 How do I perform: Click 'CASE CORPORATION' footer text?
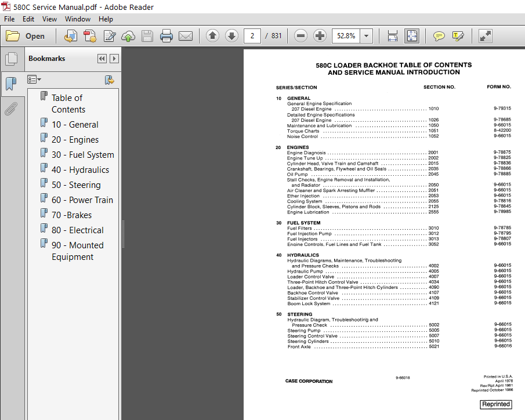pos(309,381)
